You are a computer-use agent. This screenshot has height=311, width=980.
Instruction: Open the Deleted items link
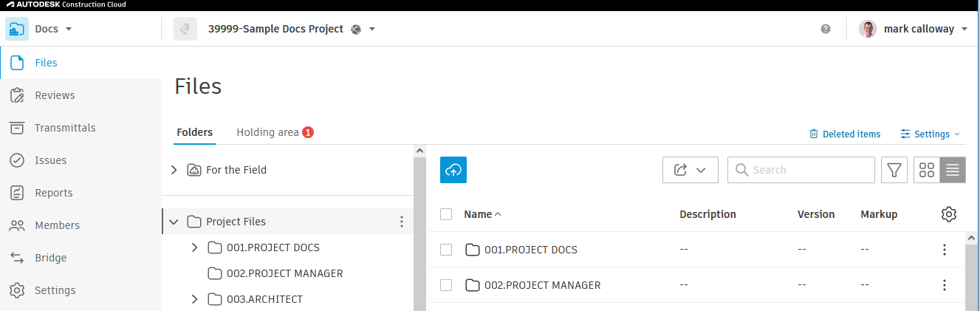[x=845, y=134]
